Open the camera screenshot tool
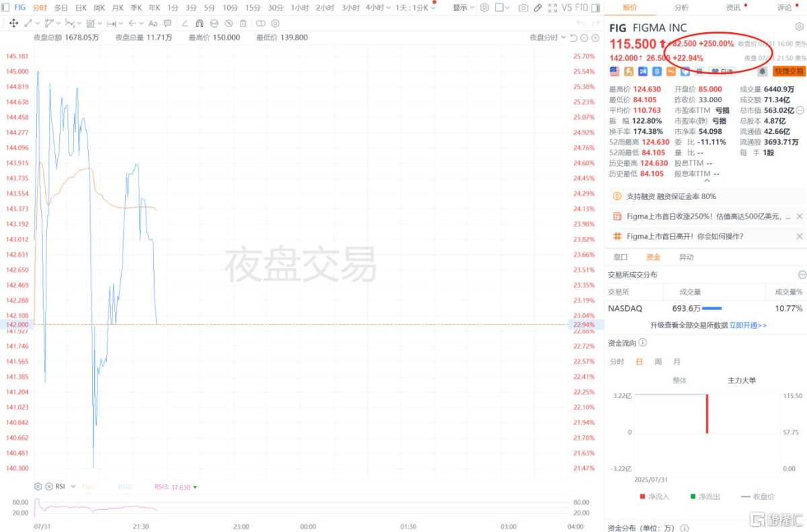This screenshot has height=532, width=807. [x=523, y=7]
